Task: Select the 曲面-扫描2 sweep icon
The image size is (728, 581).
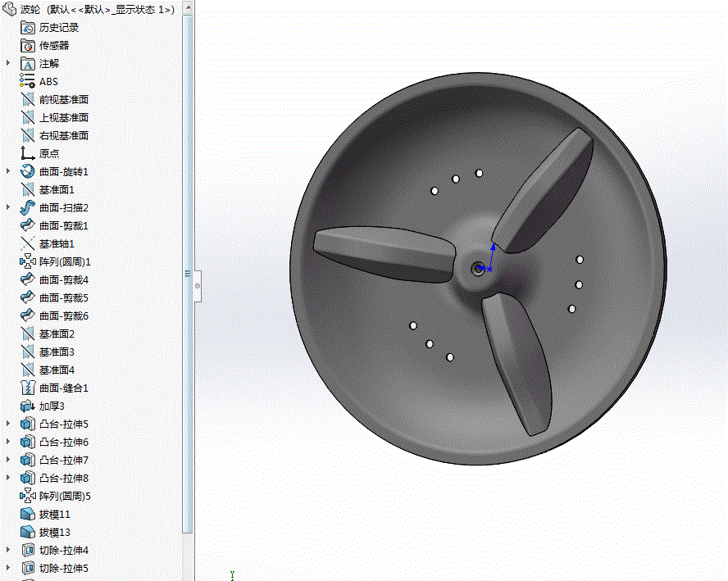Action: 28,207
